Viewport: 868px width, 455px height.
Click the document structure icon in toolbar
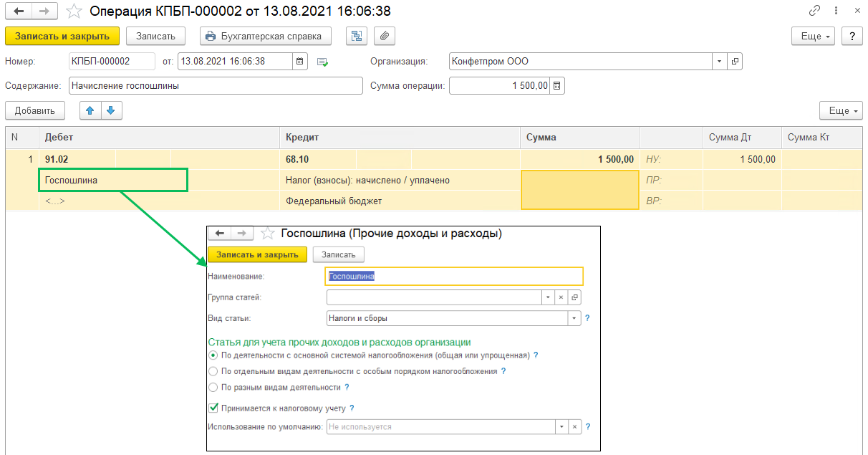click(x=356, y=37)
